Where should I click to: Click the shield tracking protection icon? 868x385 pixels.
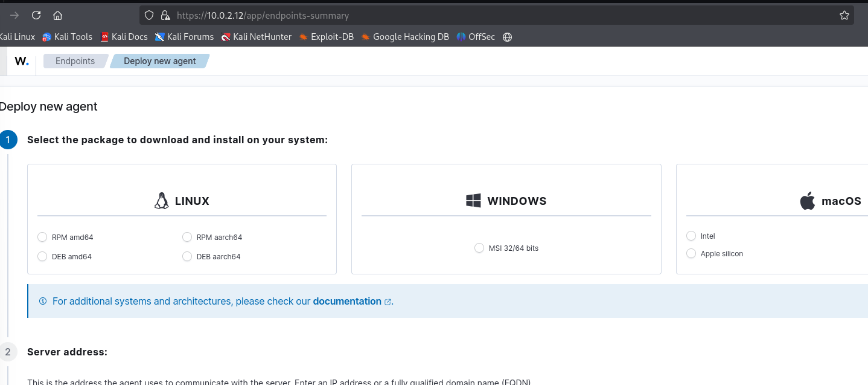click(x=149, y=16)
